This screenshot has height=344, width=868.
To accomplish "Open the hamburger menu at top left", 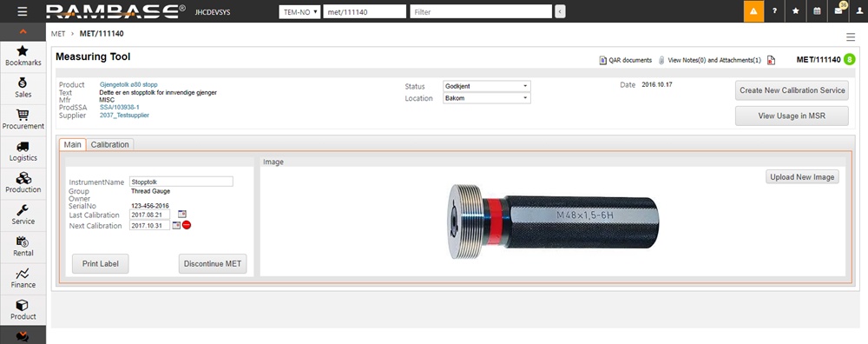I will click(23, 11).
